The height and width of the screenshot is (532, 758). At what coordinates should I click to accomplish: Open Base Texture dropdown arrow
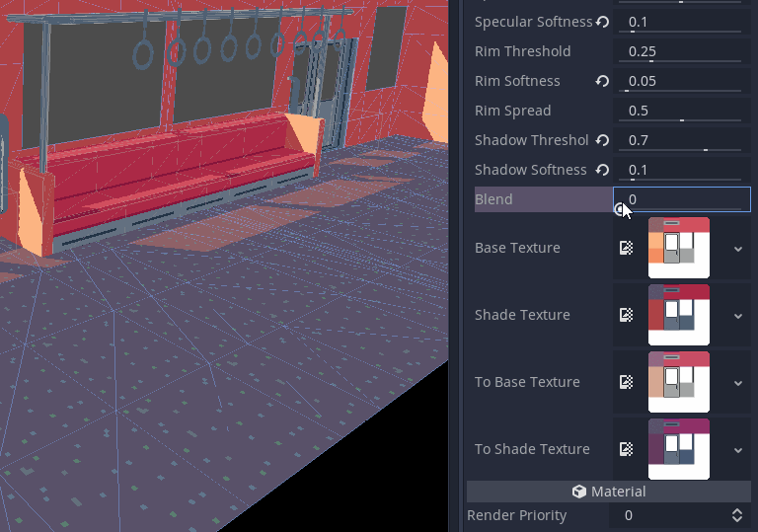pos(737,249)
